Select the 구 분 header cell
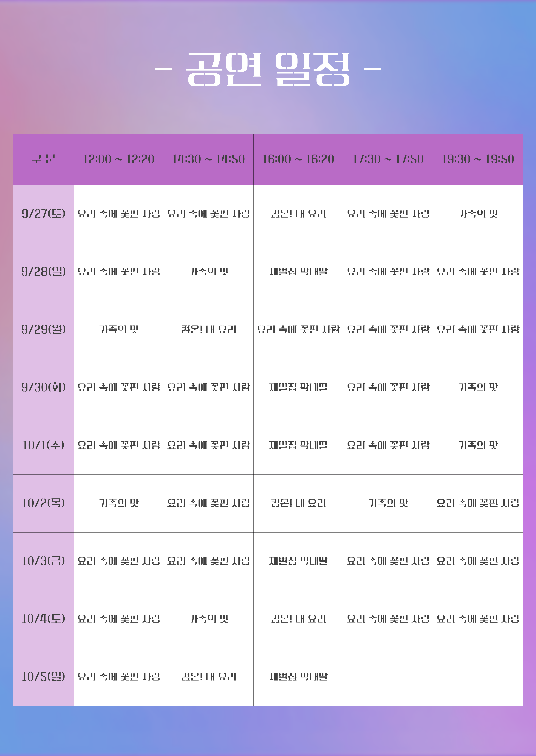536x756 pixels. point(43,159)
